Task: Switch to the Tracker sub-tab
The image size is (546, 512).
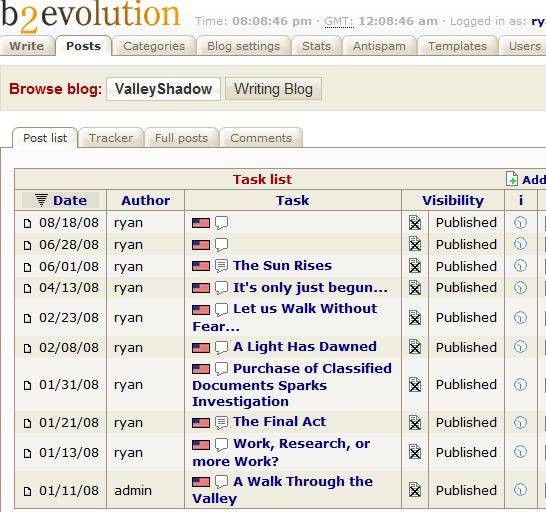Action: (111, 138)
